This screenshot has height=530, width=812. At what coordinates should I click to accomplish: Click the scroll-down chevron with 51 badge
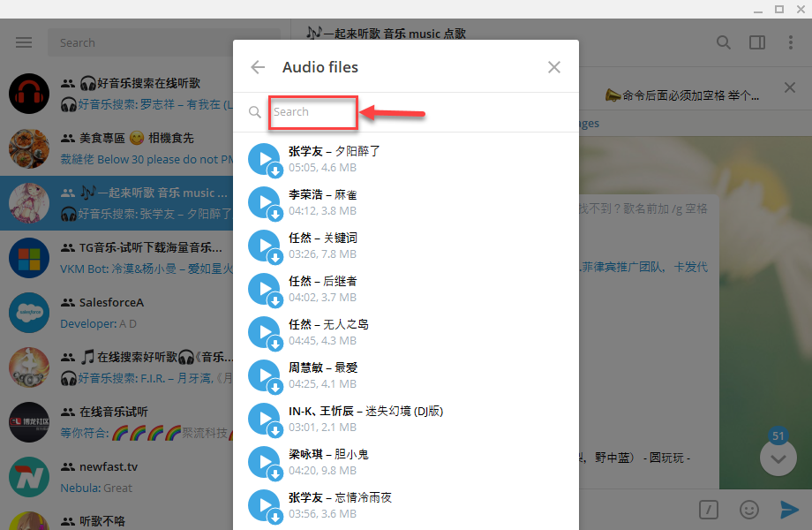click(778, 458)
